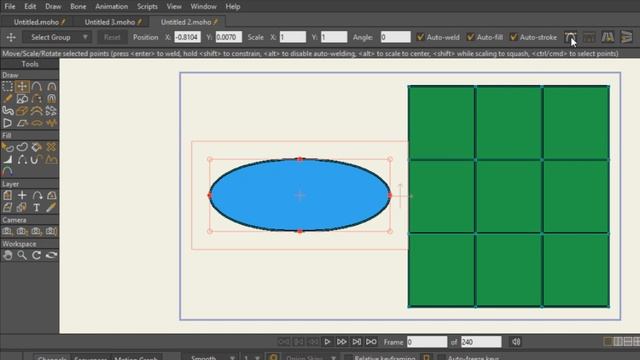Open the View menu
The height and width of the screenshot is (360, 640).
pyautogui.click(x=174, y=7)
